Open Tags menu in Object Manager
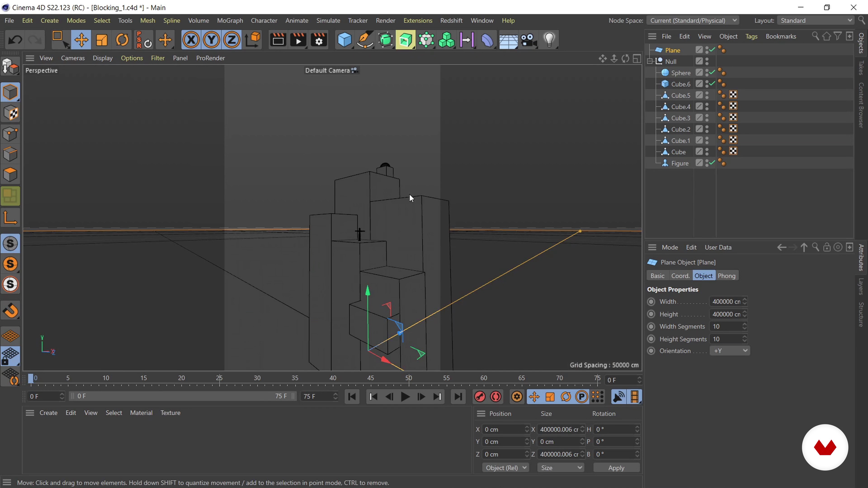 pyautogui.click(x=751, y=36)
